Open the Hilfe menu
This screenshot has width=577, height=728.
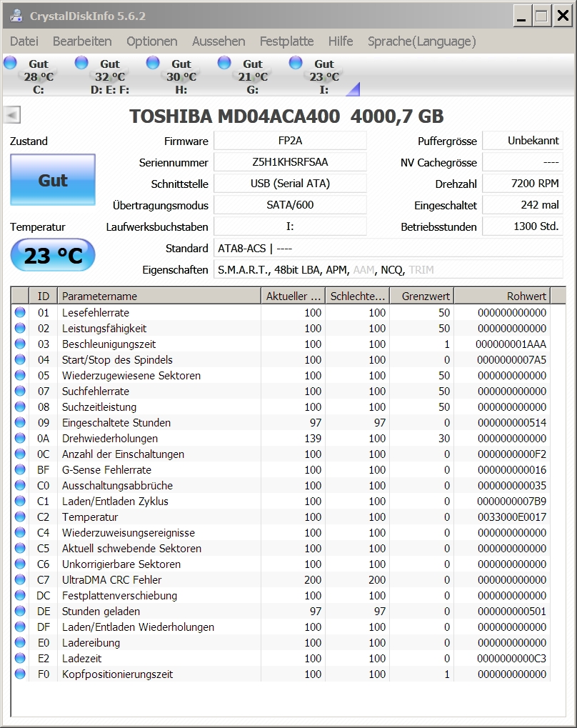(x=340, y=41)
